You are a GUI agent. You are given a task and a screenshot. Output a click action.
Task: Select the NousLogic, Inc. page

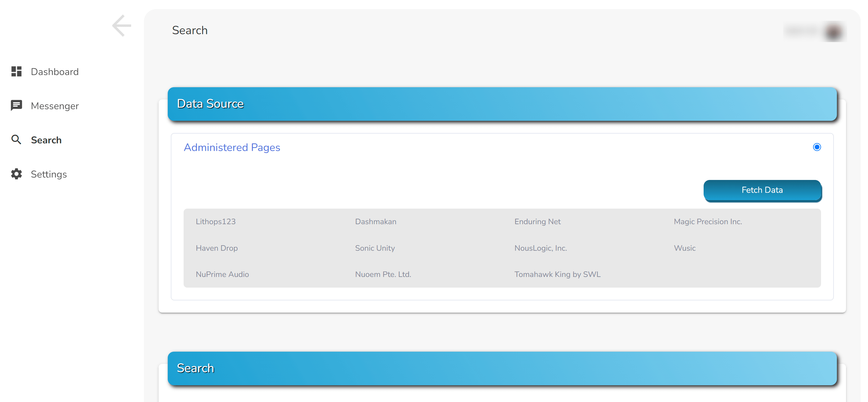541,248
